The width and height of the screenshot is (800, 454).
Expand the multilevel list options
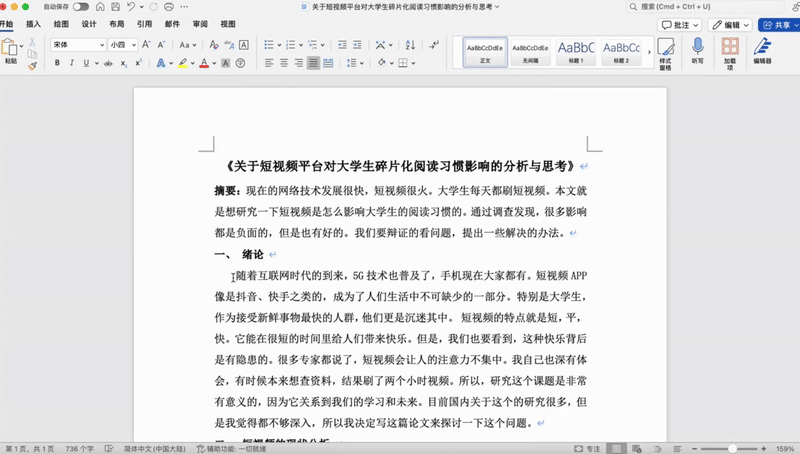click(x=322, y=45)
